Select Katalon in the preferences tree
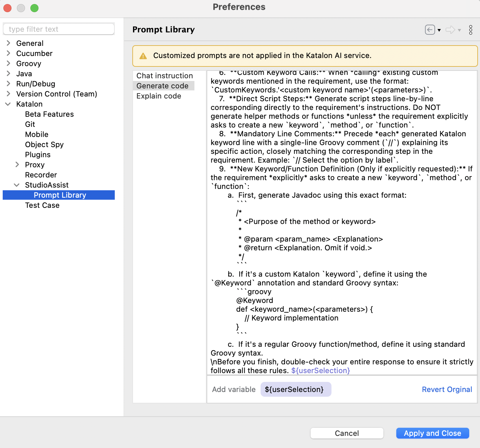 coord(29,104)
